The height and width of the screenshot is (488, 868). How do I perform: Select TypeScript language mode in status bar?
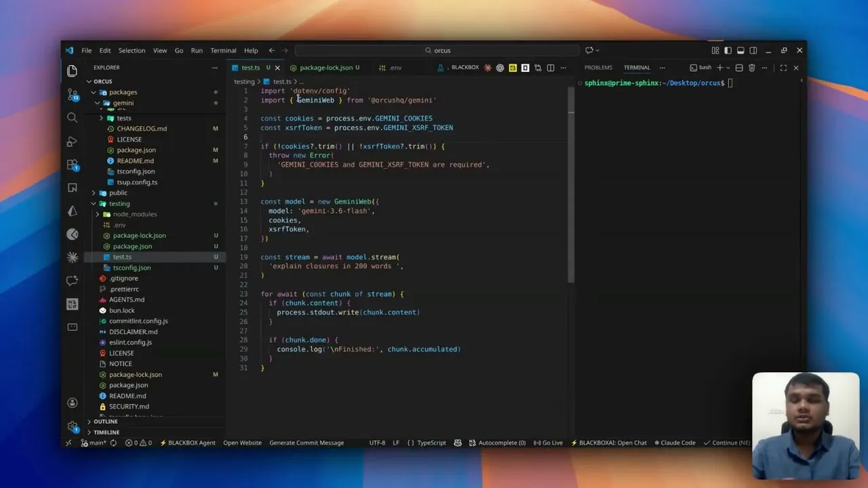[431, 443]
